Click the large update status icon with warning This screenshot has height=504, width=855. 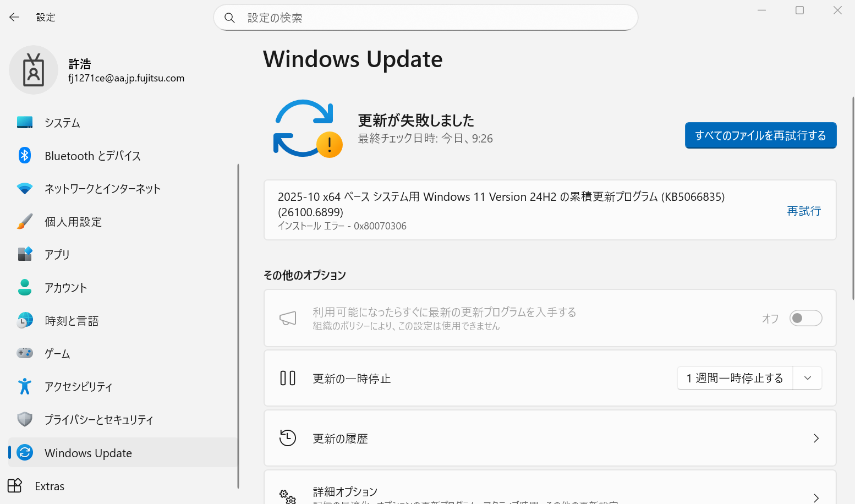pyautogui.click(x=308, y=129)
